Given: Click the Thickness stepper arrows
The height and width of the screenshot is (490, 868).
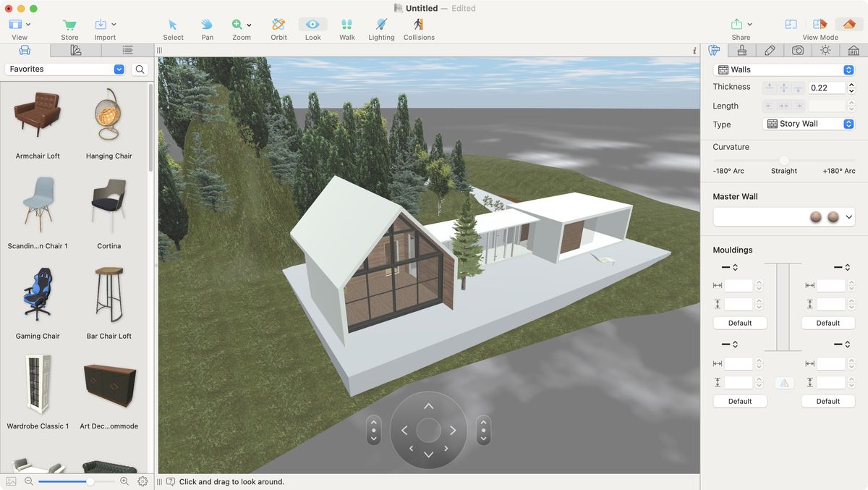Looking at the screenshot, I should pos(851,88).
